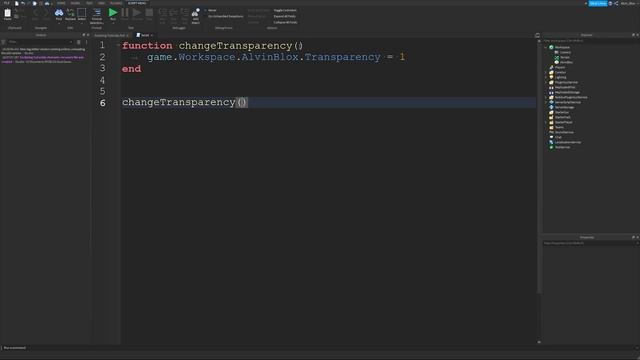Select the AlvinBlox part in Explorer
Viewport: 640px width, 360px height.
point(566,62)
